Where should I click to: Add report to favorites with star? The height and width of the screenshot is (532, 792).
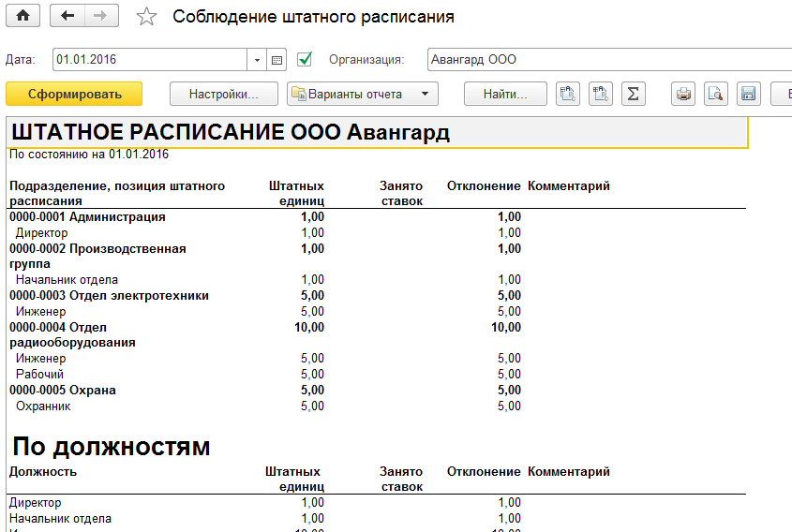[x=147, y=17]
